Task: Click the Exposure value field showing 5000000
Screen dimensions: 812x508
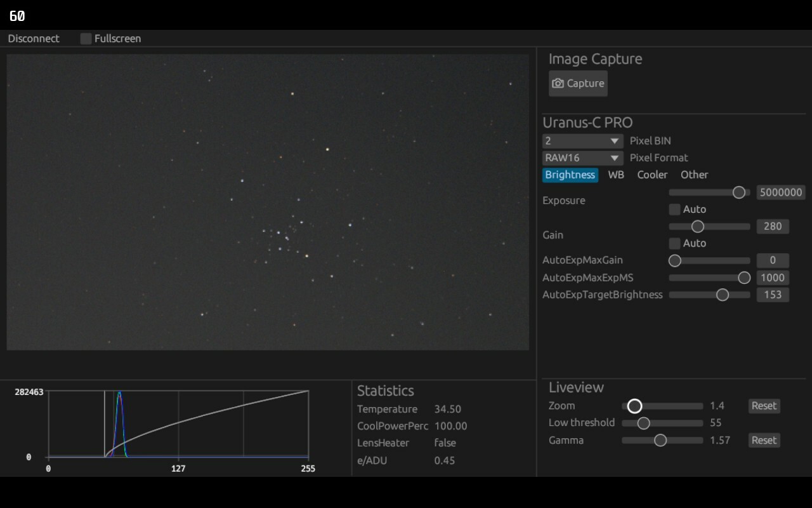Action: [781, 192]
